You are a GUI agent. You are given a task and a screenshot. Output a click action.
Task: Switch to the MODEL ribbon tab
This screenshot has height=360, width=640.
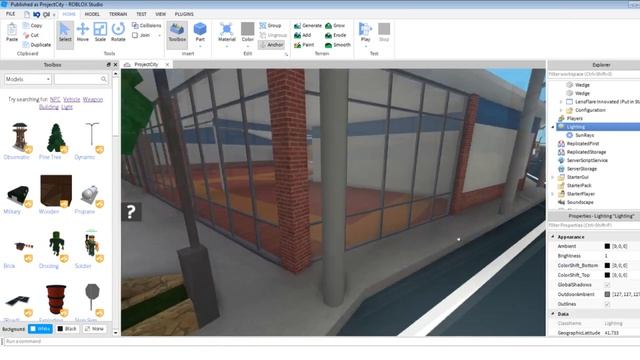pos(92,14)
